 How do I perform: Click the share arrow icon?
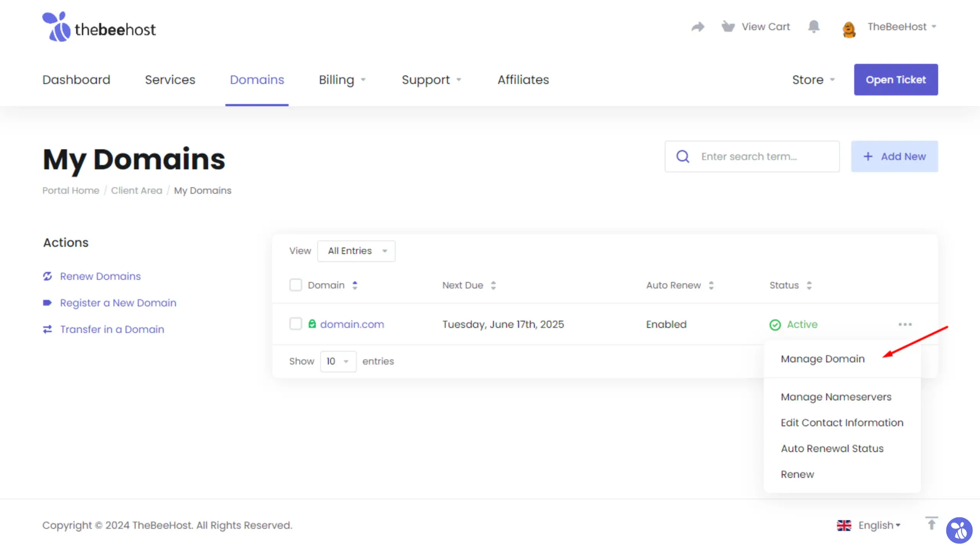pos(698,26)
